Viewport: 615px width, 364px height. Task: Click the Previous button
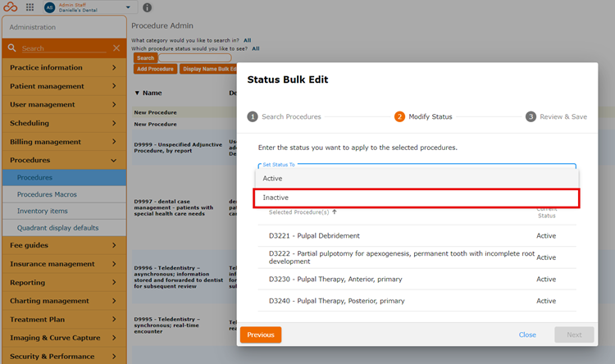tap(261, 335)
